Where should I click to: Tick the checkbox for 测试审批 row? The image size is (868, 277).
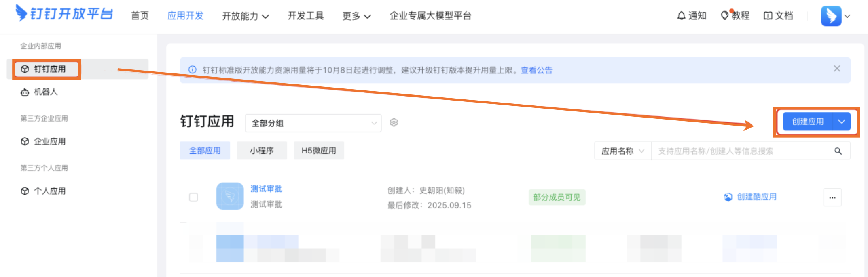click(194, 197)
